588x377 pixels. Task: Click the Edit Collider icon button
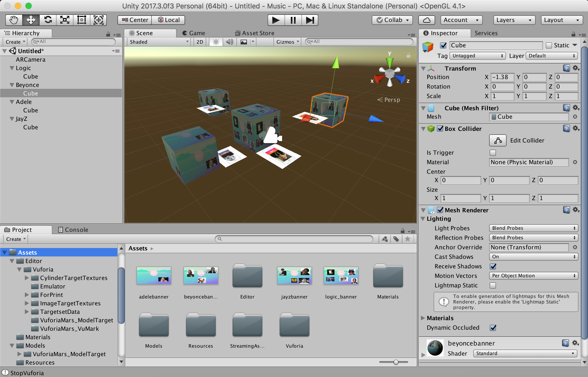[498, 140]
